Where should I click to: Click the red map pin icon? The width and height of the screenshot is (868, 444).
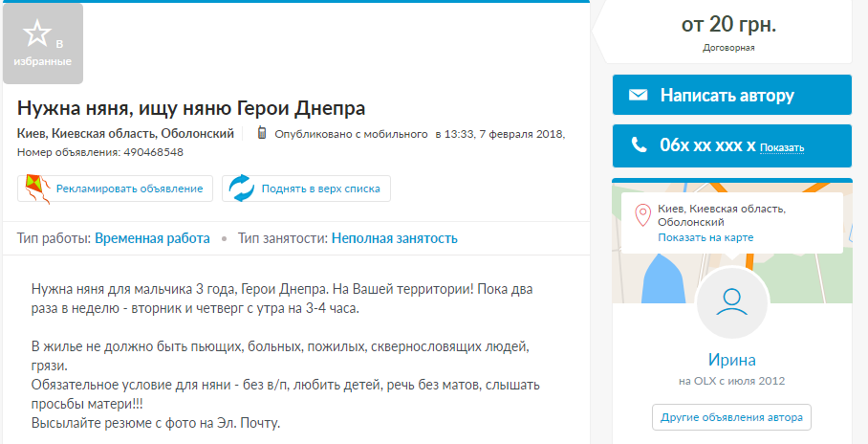(x=642, y=215)
